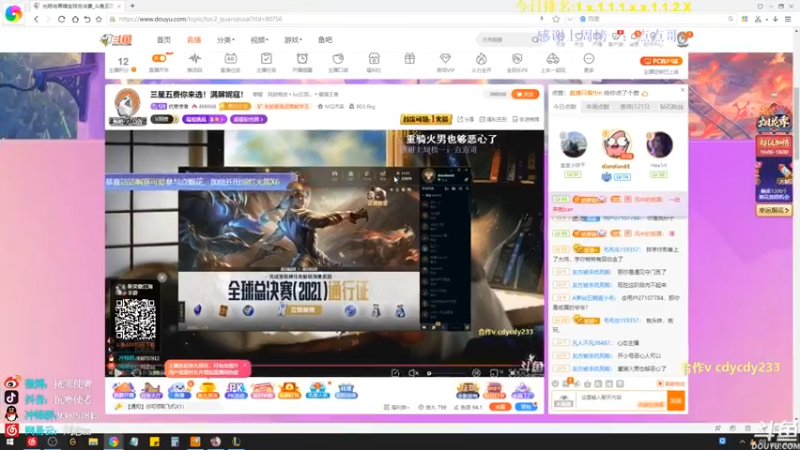The height and width of the screenshot is (450, 800).
Task: Open the PK活动 gift bar icon
Action: click(x=235, y=391)
